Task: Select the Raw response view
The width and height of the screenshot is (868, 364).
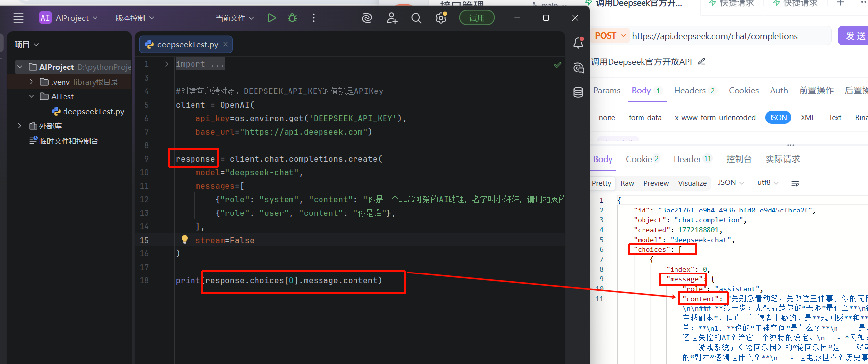Action: click(627, 183)
